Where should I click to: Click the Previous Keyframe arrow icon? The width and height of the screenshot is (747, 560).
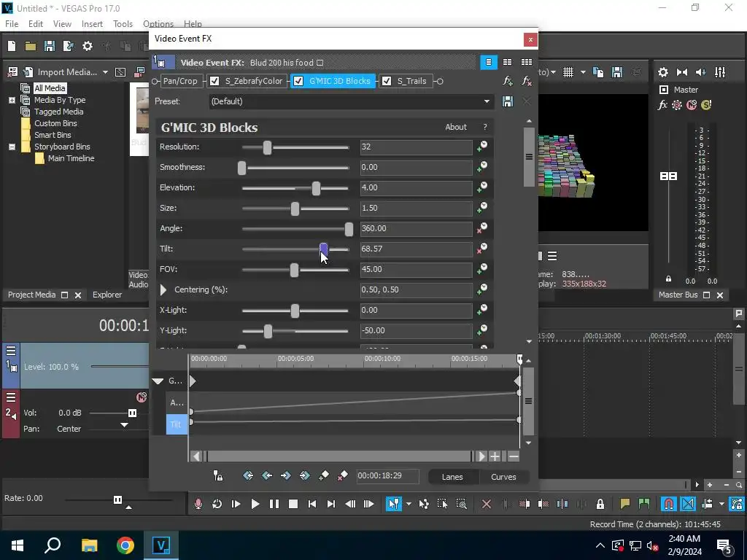pyautogui.click(x=267, y=475)
